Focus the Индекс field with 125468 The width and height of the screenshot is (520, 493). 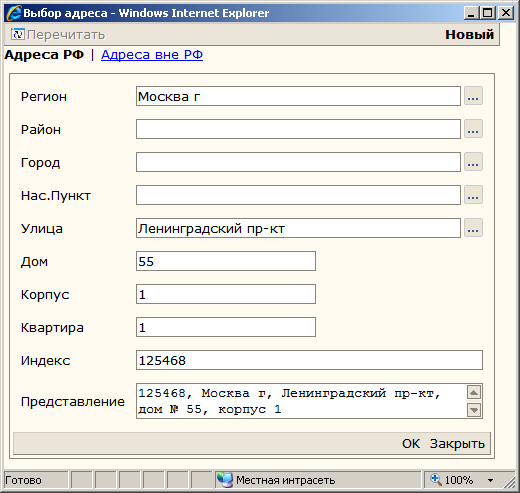pos(309,360)
